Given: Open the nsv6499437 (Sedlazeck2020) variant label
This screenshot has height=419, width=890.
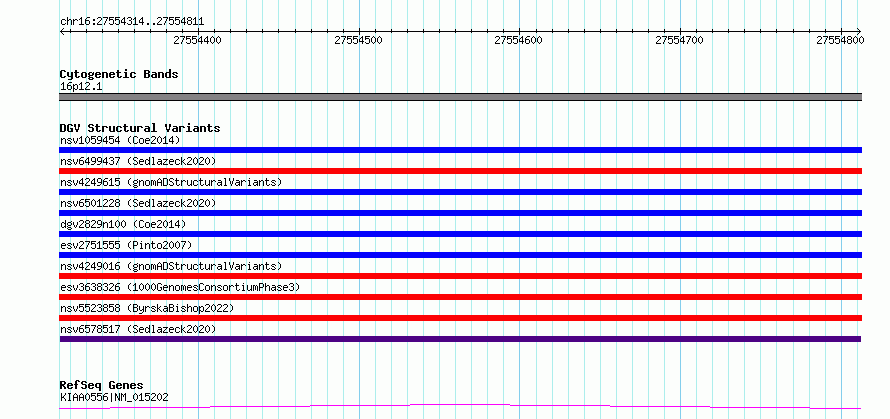Looking at the screenshot, I should point(138,161).
